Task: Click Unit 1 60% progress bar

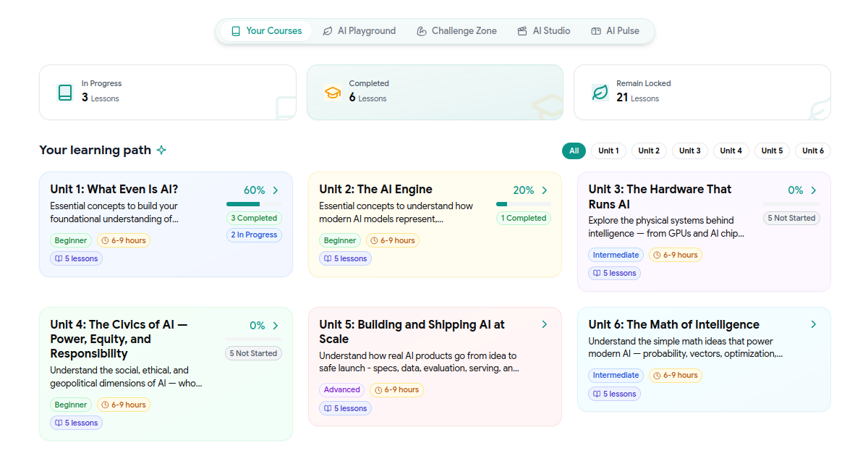Action: (x=254, y=204)
